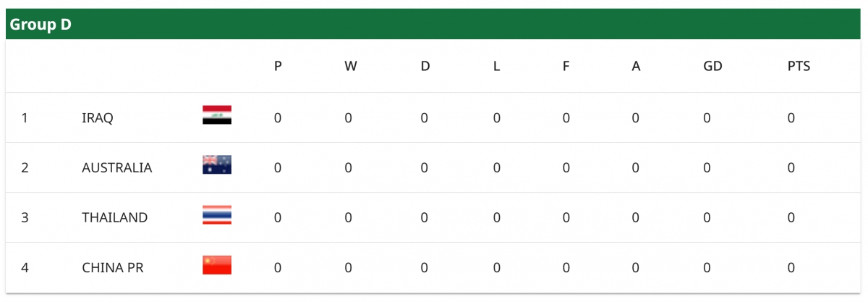Click the Thailand flag icon
The width and height of the screenshot is (868, 302).
(x=217, y=215)
